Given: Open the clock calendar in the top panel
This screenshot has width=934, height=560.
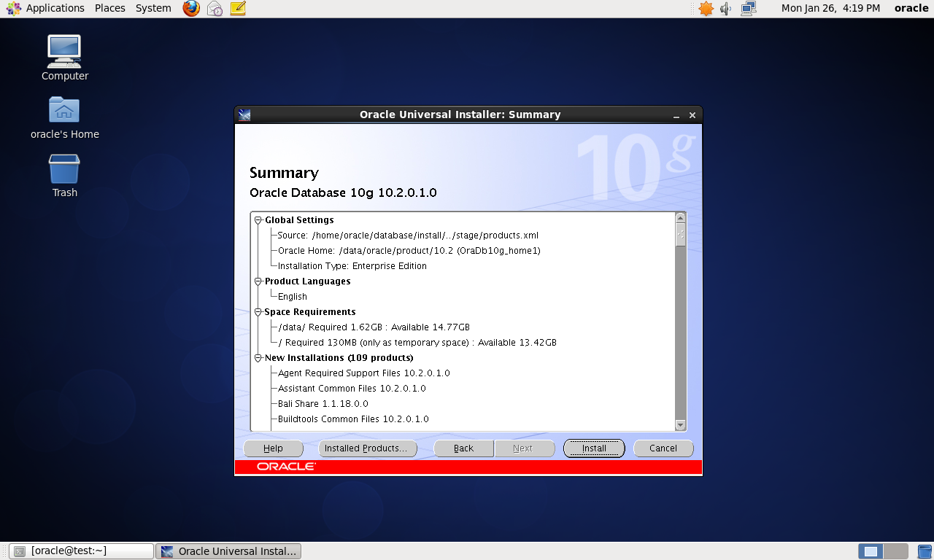Looking at the screenshot, I should (830, 9).
